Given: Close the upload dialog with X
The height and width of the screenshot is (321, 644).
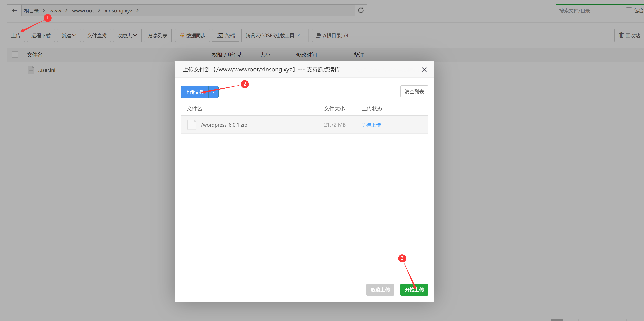Looking at the screenshot, I should (x=424, y=70).
